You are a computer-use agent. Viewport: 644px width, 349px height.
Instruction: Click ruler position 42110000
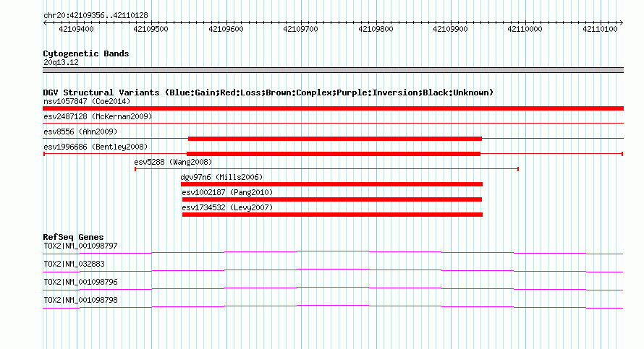pos(525,29)
